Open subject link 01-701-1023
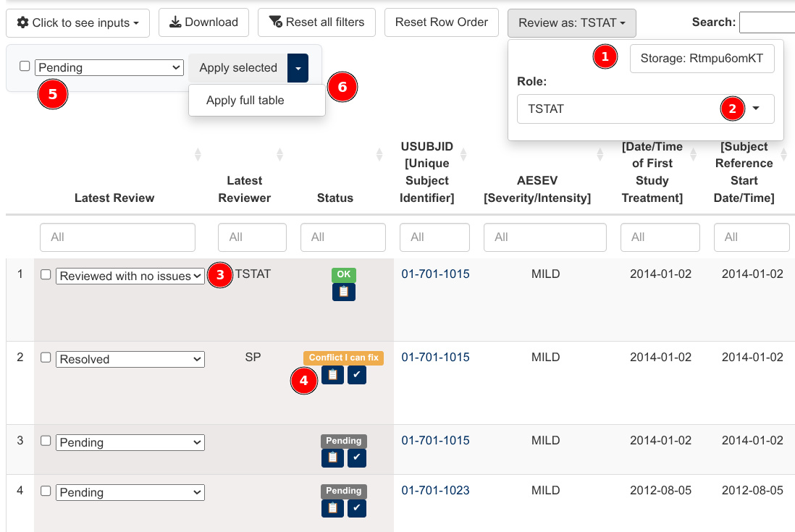 point(435,491)
